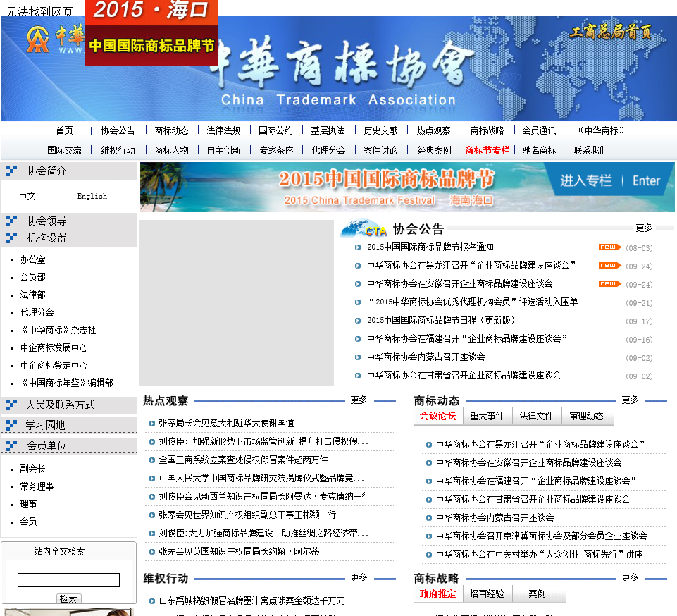Click the 2015·海口 中国国际商标品牌节 floating ad
Viewport: 677px width, 616px height.
pos(151,33)
